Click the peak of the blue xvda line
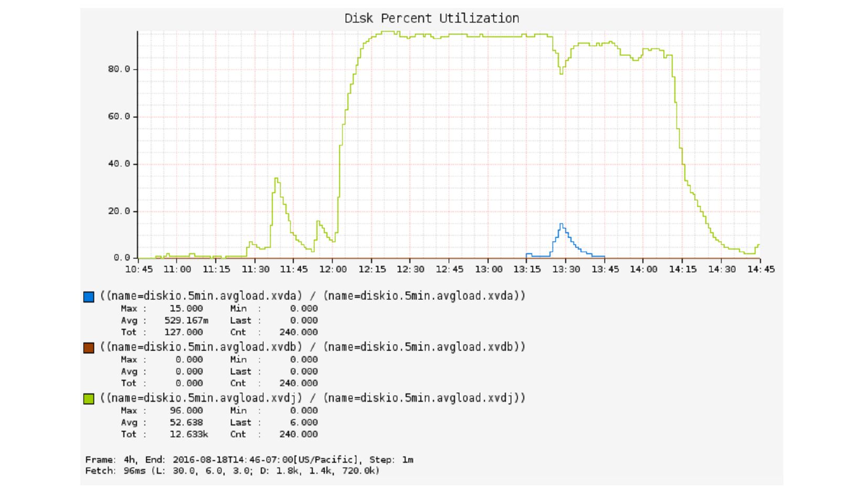The width and height of the screenshot is (868, 489). 561,224
